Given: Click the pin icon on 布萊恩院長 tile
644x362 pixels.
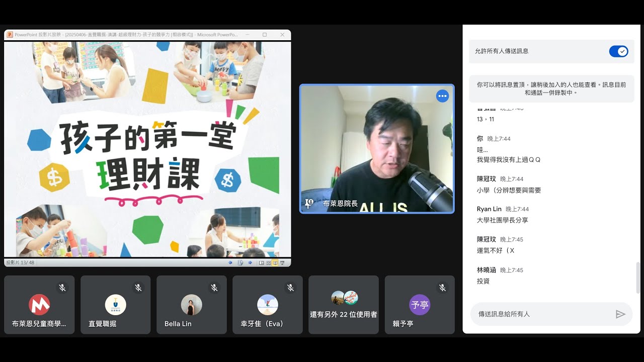Looking at the screenshot, I should point(309,203).
